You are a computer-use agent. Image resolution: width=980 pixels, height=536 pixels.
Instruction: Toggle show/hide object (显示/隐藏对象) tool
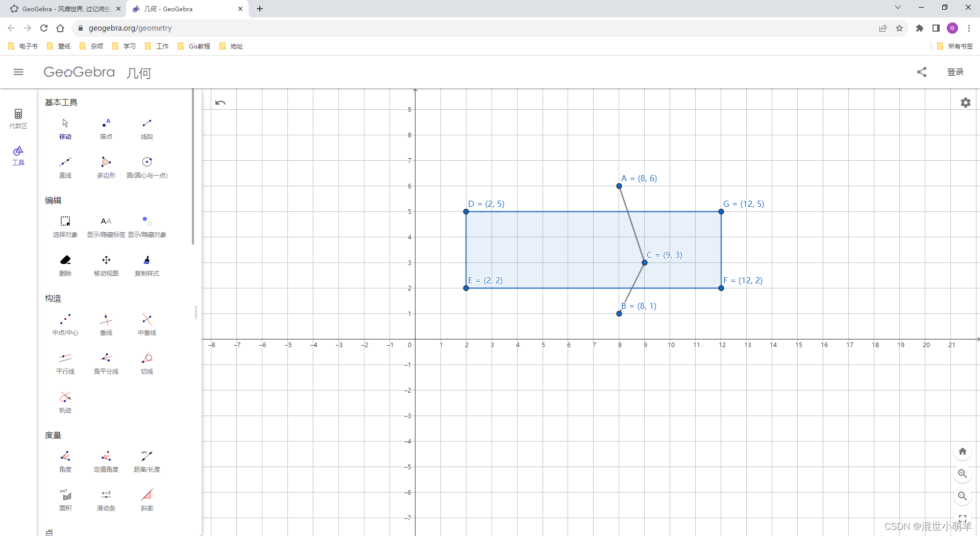147,227
